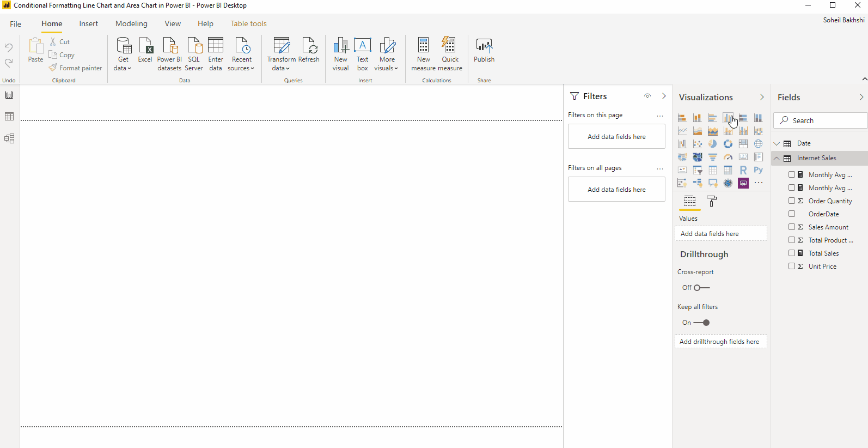Collapse the Visualizations pane

pyautogui.click(x=762, y=97)
